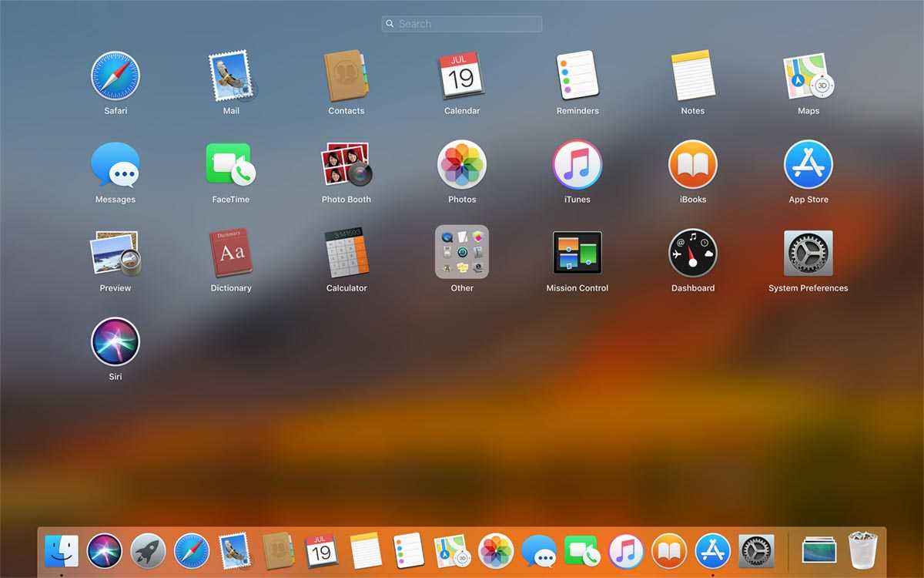Screen dimensions: 924x578
Task: Click the Launchpad rocket icon in Dock
Action: click(x=149, y=550)
